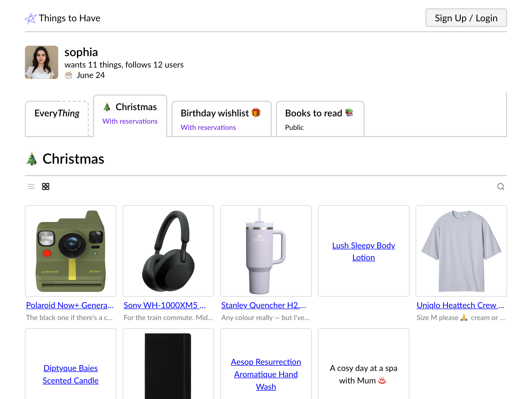Click the note 'The black one if there's a c...'
532x399 pixels.
(x=69, y=318)
